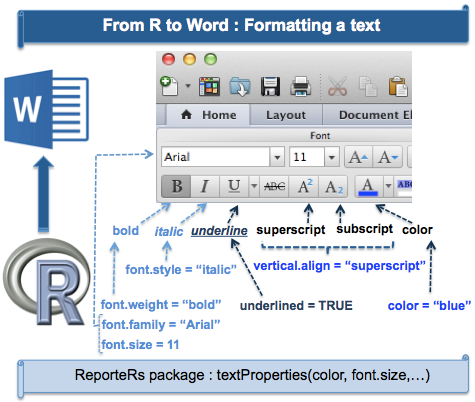Click the 'underlined = TRUE' text

tap(296, 305)
